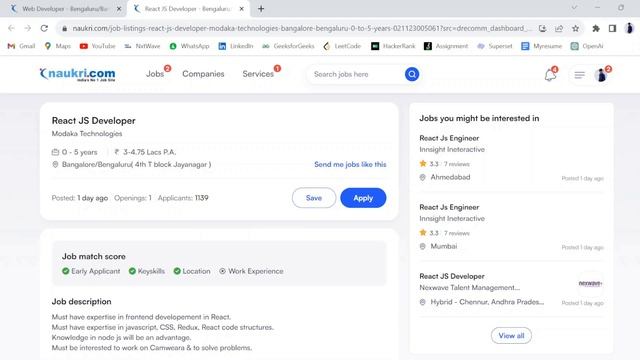Click the Location match indicator

pyautogui.click(x=192, y=271)
